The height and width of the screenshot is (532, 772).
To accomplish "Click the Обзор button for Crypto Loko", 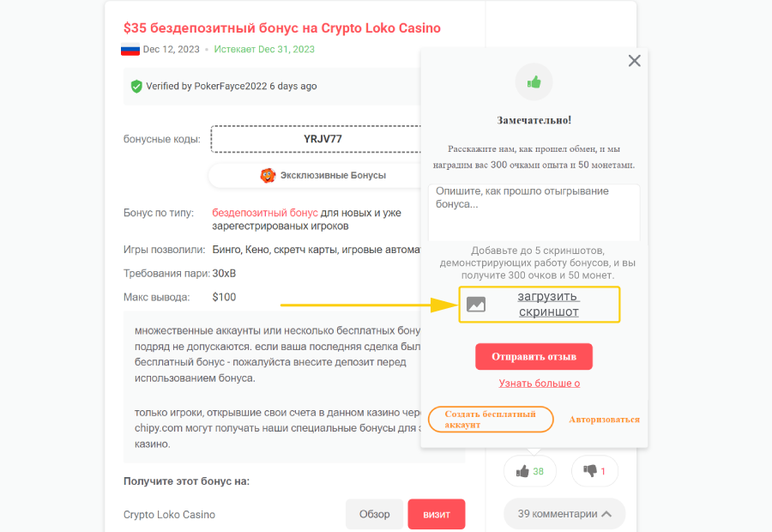I will [374, 514].
